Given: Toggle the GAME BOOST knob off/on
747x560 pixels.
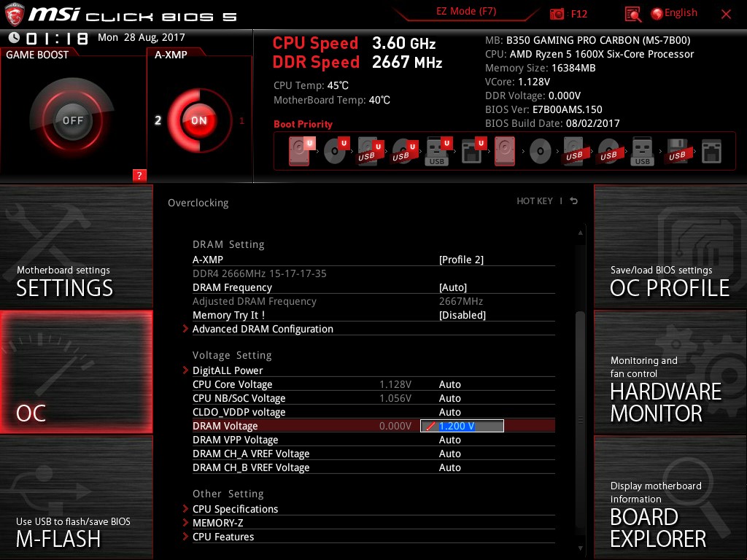Looking at the screenshot, I should [72, 120].
